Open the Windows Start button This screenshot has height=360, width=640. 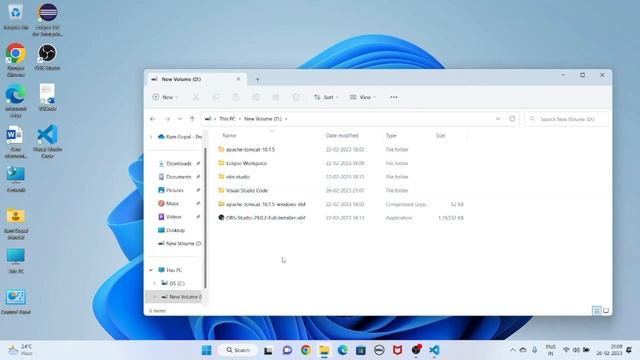pos(207,350)
